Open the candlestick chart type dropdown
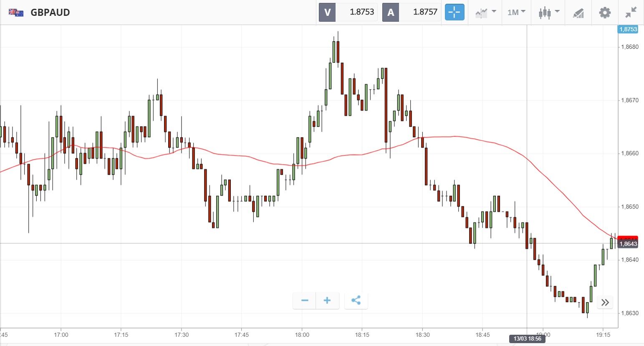 click(x=548, y=13)
